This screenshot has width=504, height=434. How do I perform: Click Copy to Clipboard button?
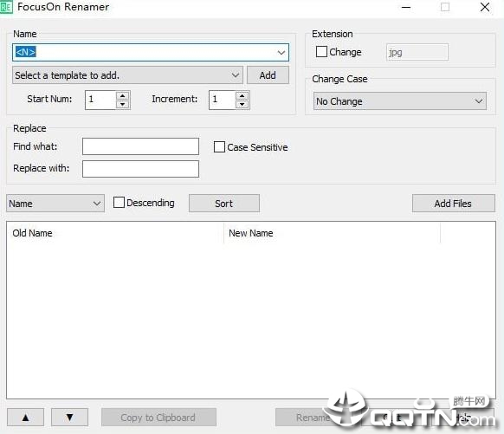tap(158, 418)
